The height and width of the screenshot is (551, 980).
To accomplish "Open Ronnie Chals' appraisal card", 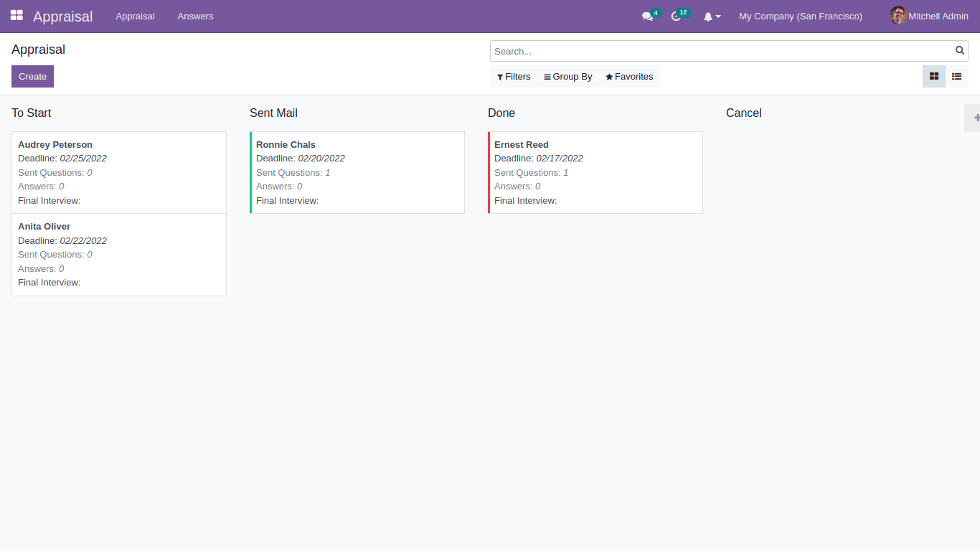I will click(x=357, y=172).
